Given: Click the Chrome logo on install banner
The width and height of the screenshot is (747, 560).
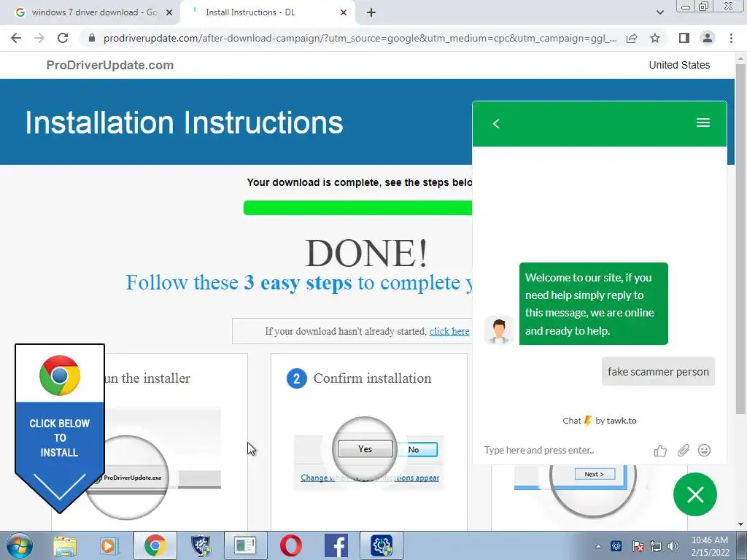Looking at the screenshot, I should pyautogui.click(x=60, y=376).
